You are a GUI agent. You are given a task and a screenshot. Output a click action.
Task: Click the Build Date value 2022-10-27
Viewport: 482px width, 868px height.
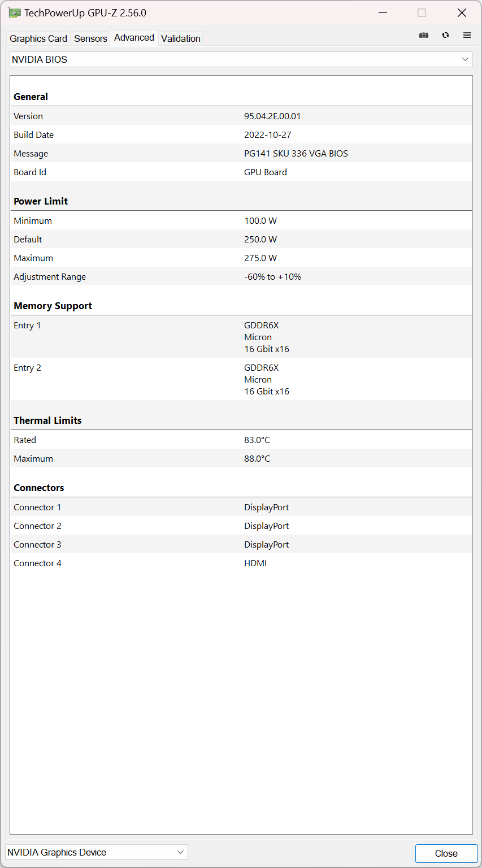(268, 135)
